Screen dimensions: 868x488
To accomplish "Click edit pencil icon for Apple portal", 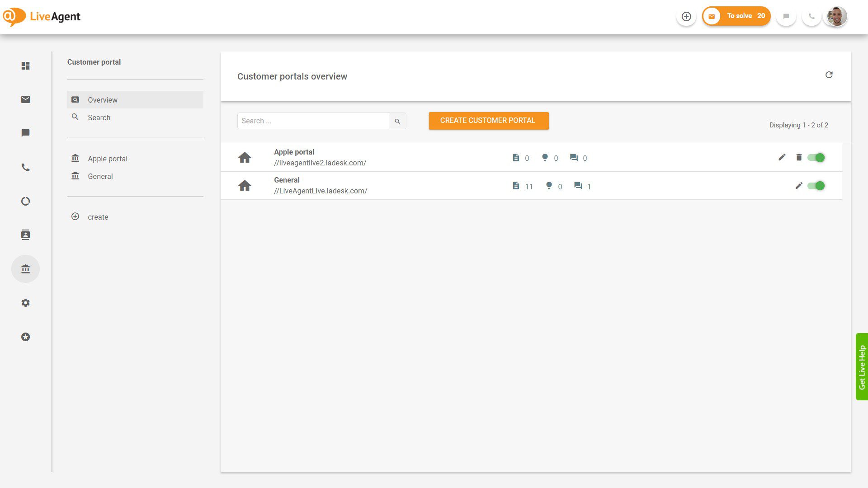I will click(x=782, y=157).
